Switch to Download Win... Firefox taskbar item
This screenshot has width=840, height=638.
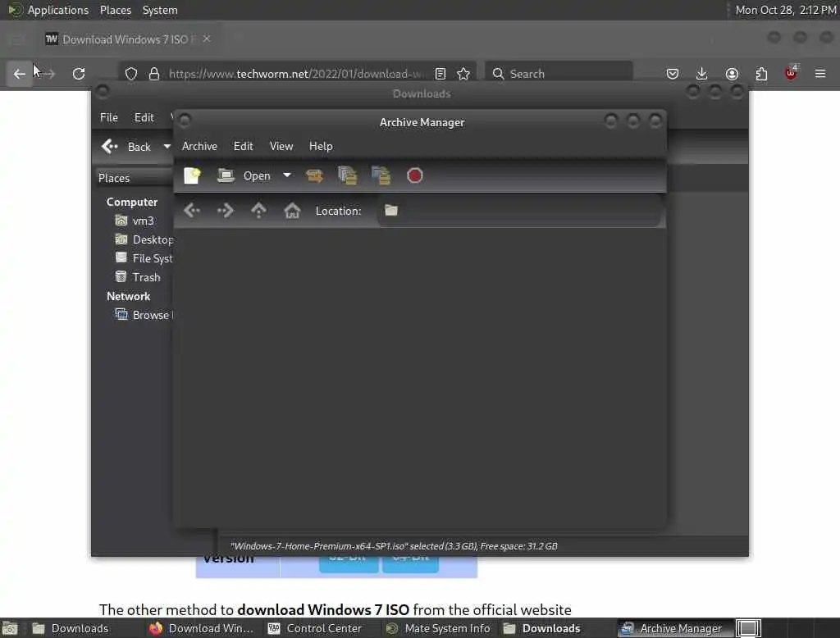click(202, 628)
